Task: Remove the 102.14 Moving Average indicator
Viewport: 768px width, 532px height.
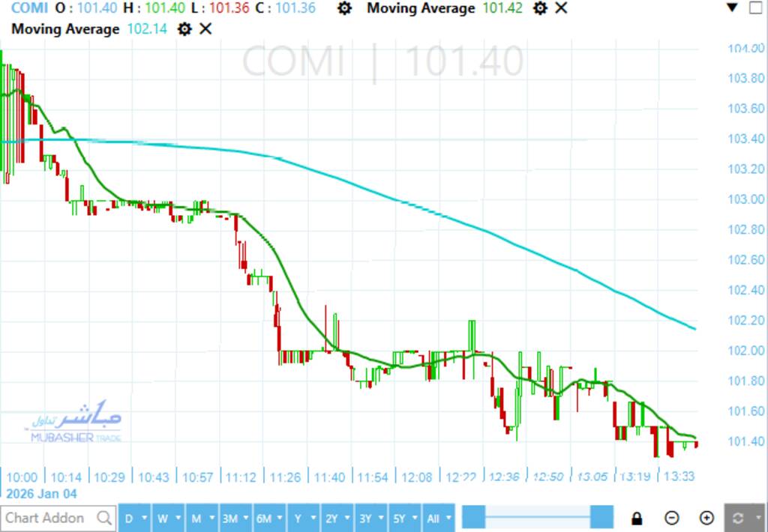Action: coord(205,29)
